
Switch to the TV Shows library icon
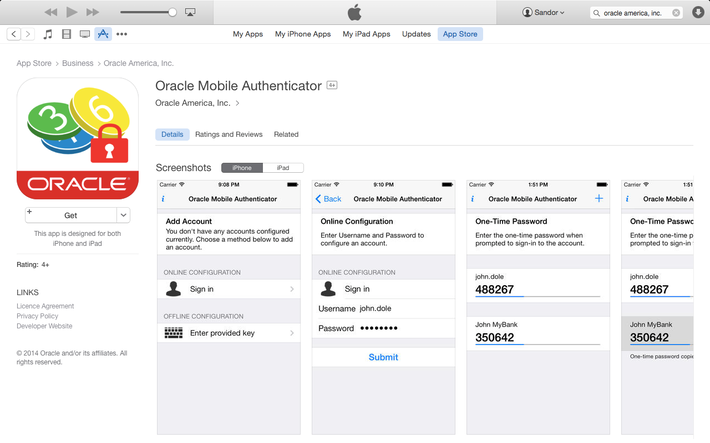(85, 34)
